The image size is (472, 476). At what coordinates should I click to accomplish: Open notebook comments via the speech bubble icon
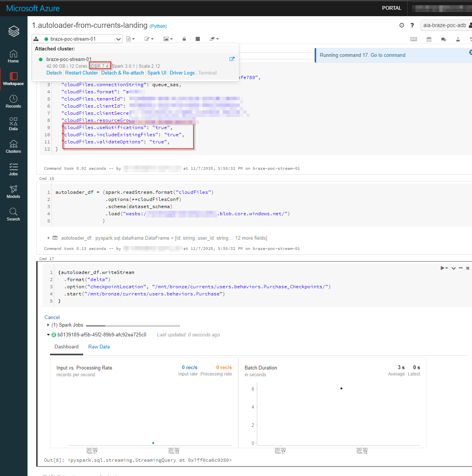pyautogui.click(x=443, y=39)
